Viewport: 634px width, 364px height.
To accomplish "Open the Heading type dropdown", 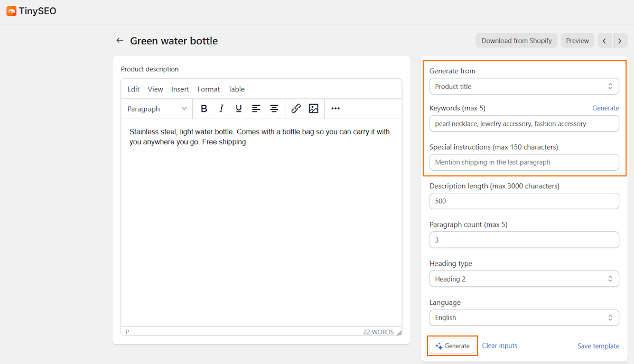I will point(524,279).
